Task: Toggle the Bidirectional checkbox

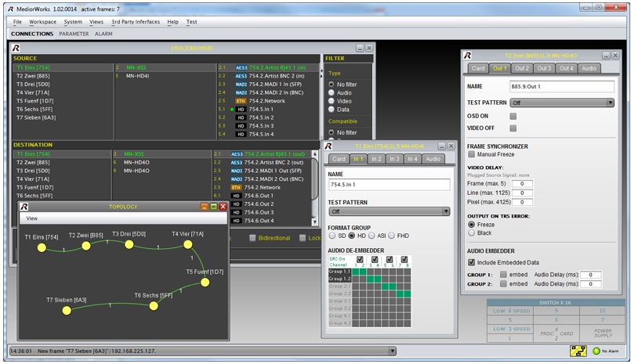Action: [252, 238]
